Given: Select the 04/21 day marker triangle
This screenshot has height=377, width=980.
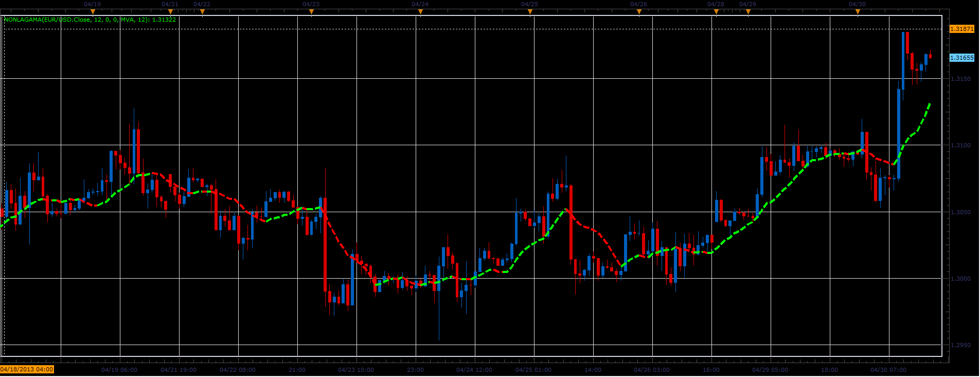Looking at the screenshot, I should point(170,11).
